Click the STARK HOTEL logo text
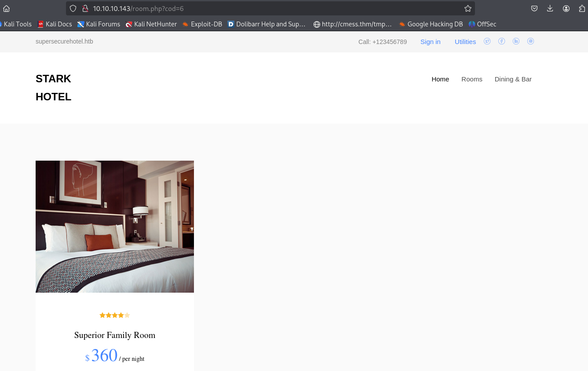Viewport: 588px width, 371px height. tap(53, 88)
